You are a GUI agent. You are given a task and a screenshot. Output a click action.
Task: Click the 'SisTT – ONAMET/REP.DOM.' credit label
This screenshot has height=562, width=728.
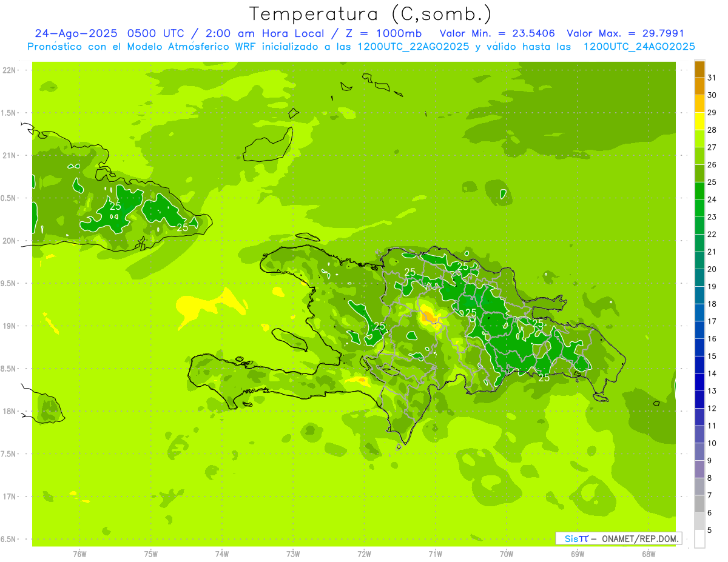[x=618, y=538]
